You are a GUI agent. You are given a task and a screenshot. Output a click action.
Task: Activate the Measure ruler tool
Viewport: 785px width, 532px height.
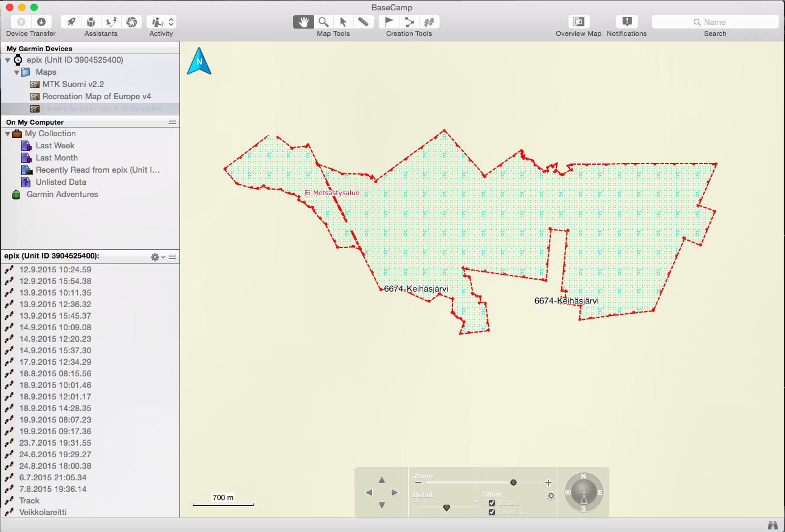tap(363, 22)
